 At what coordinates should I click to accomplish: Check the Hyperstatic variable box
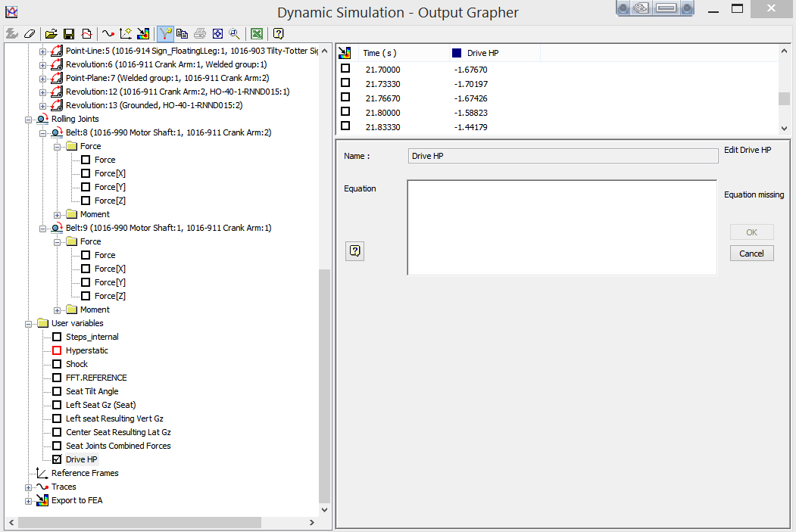tap(57, 350)
